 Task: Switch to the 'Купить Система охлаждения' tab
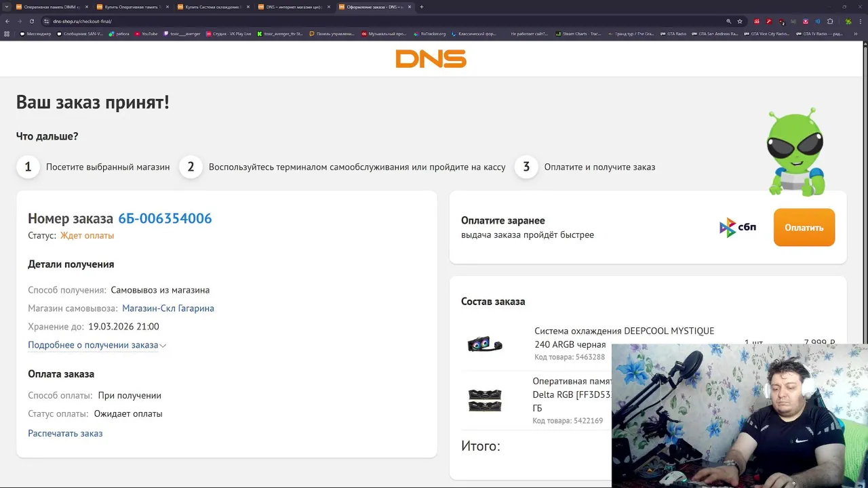[x=212, y=7]
